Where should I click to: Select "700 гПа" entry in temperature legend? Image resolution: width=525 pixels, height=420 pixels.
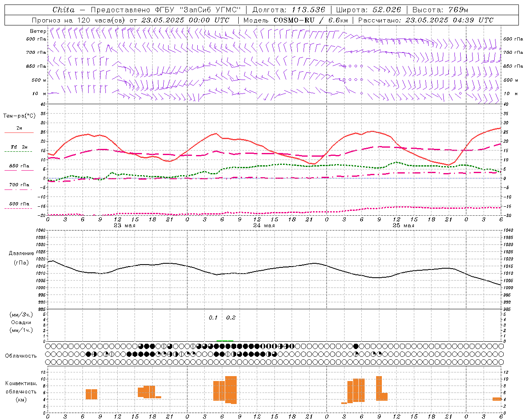point(19,185)
